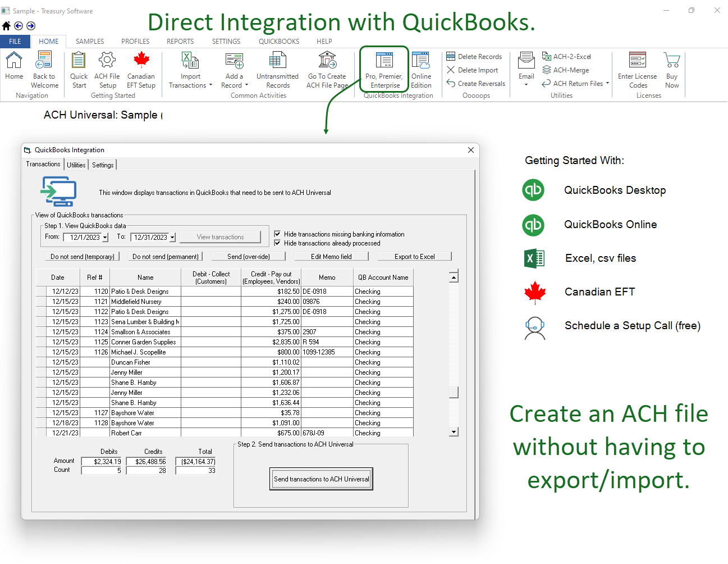The image size is (728, 564).
Task: Open QuickBooks Pro, Premier, Enterprise integration
Action: click(x=384, y=70)
